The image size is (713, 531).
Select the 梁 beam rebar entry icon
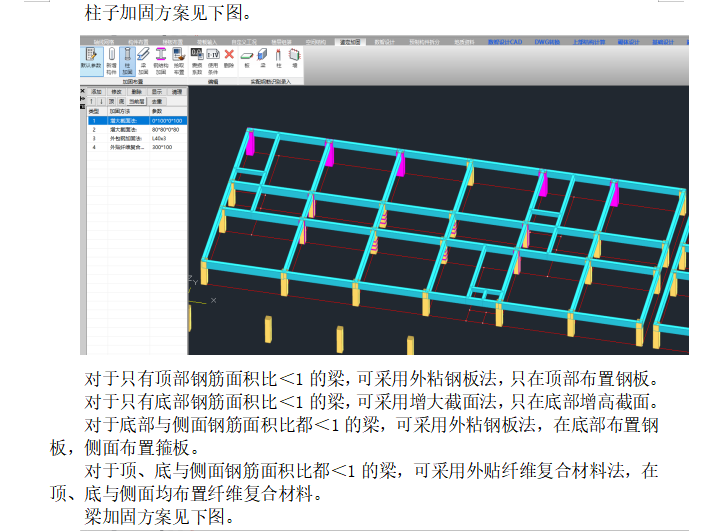tap(263, 58)
